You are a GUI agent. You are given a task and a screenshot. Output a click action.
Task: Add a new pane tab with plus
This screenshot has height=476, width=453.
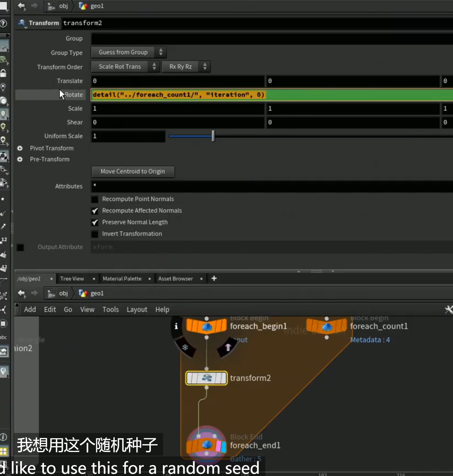pos(214,279)
